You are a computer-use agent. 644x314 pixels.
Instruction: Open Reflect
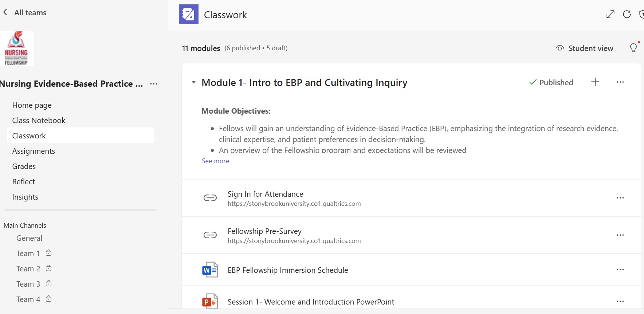24,182
